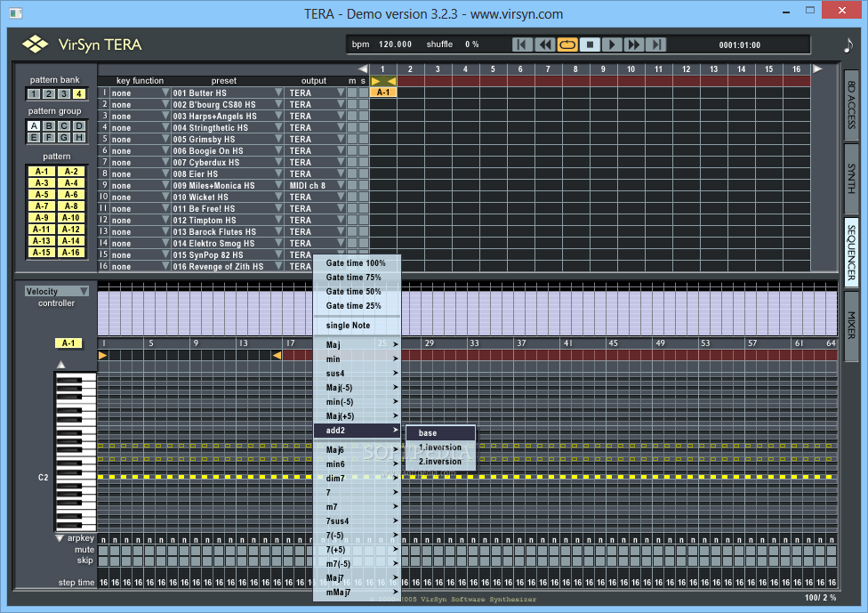
Task: Toggle the first step skip box
Action: coord(103,561)
